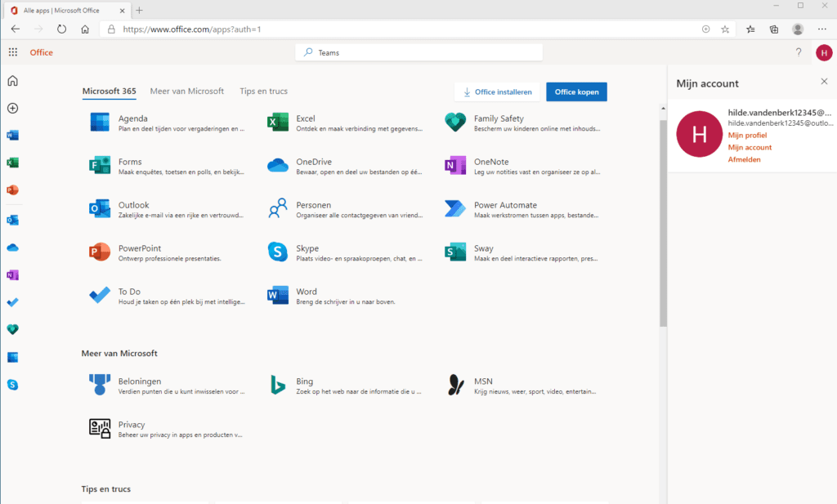Viewport: 837px width, 504px height.
Task: Open the Bing tile
Action: 345,385
